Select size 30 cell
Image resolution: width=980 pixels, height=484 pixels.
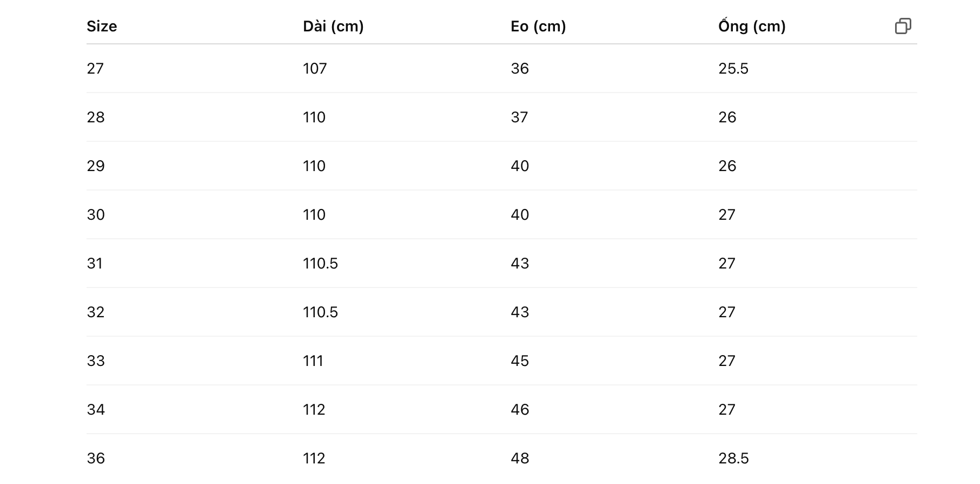tap(96, 214)
